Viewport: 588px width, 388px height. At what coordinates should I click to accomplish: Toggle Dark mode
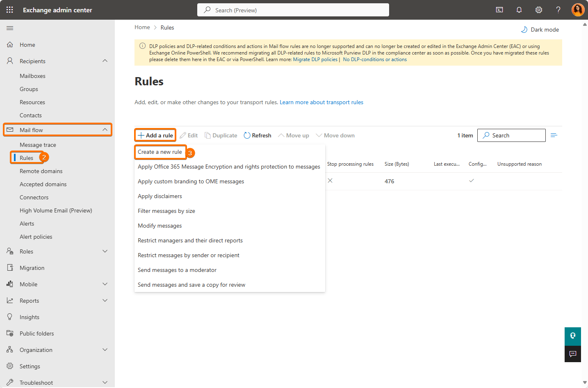(540, 30)
